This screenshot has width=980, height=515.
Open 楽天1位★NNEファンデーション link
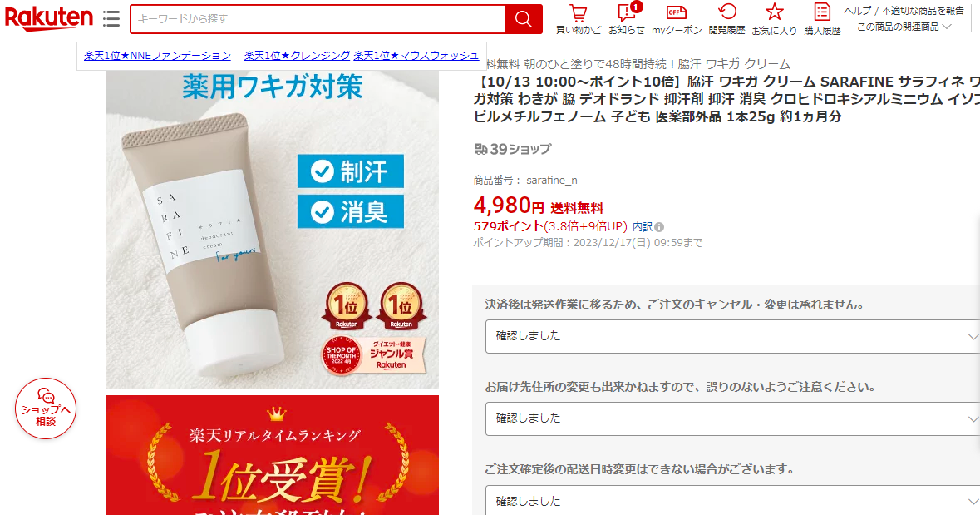click(157, 56)
